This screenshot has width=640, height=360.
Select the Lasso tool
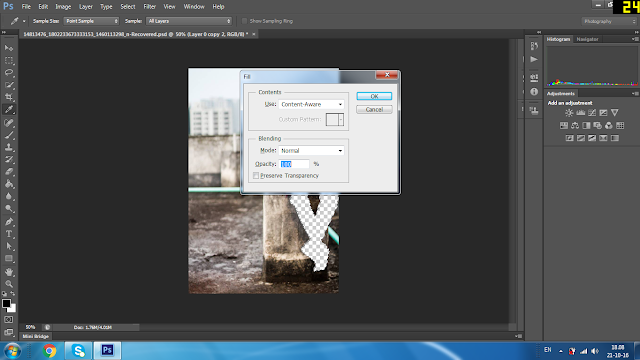9,73
